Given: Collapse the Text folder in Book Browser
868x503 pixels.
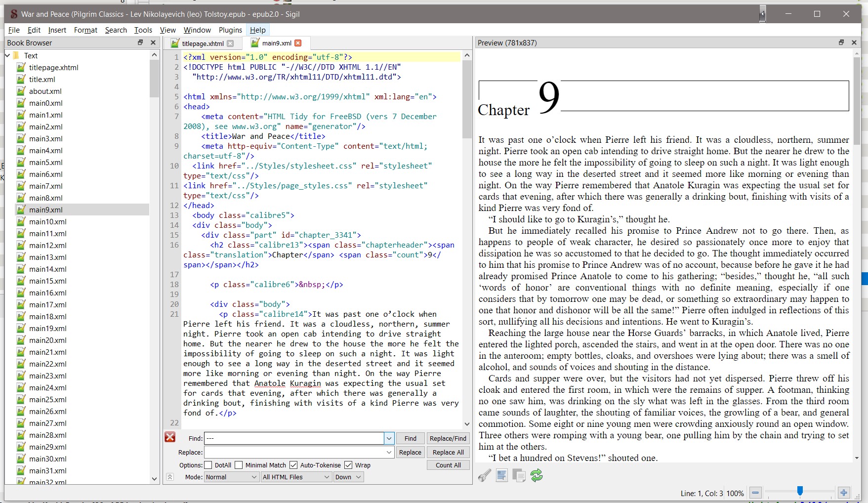Looking at the screenshot, I should coord(7,55).
